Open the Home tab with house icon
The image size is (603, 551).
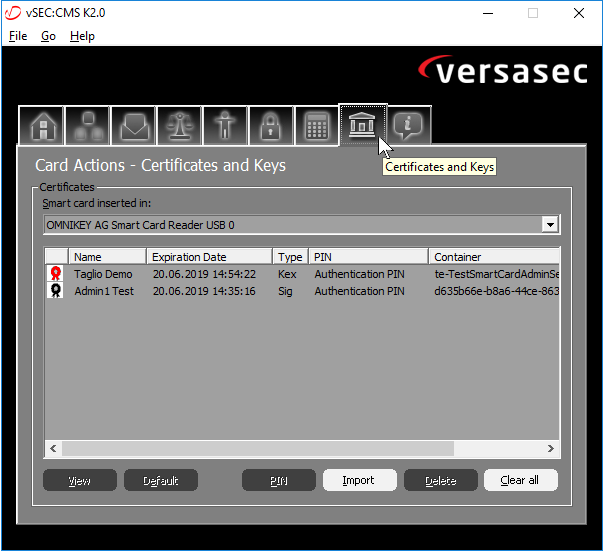42,125
